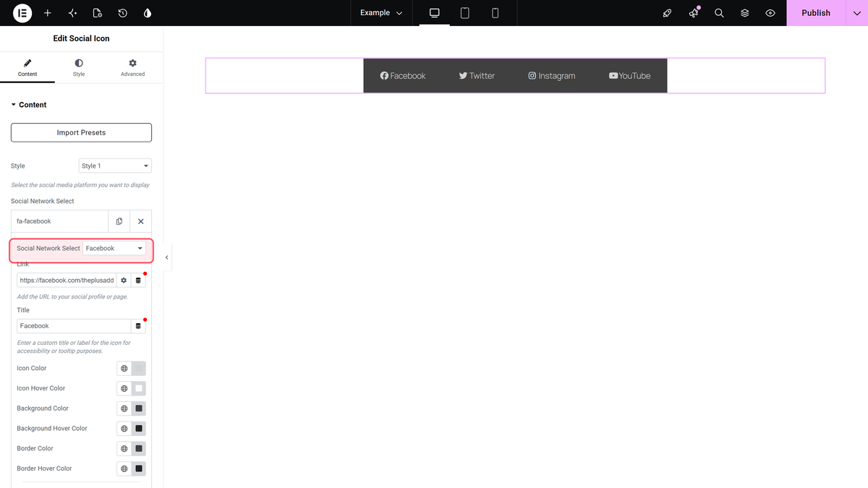The width and height of the screenshot is (868, 488).
Task: Open the Facebook network dropdown
Action: click(x=114, y=248)
